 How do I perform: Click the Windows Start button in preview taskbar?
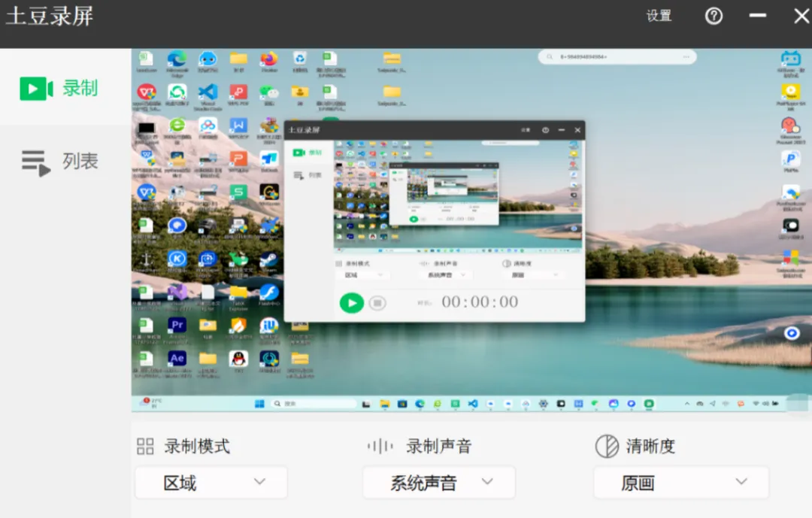click(x=259, y=404)
